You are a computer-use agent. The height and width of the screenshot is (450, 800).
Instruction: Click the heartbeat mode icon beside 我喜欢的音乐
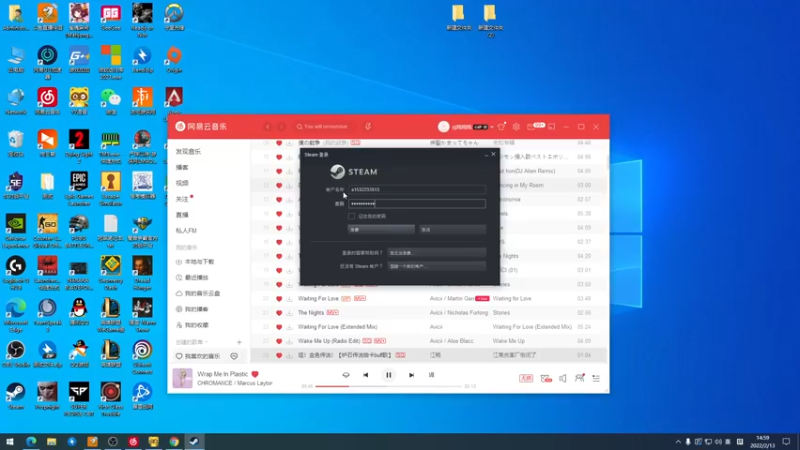[x=234, y=356]
